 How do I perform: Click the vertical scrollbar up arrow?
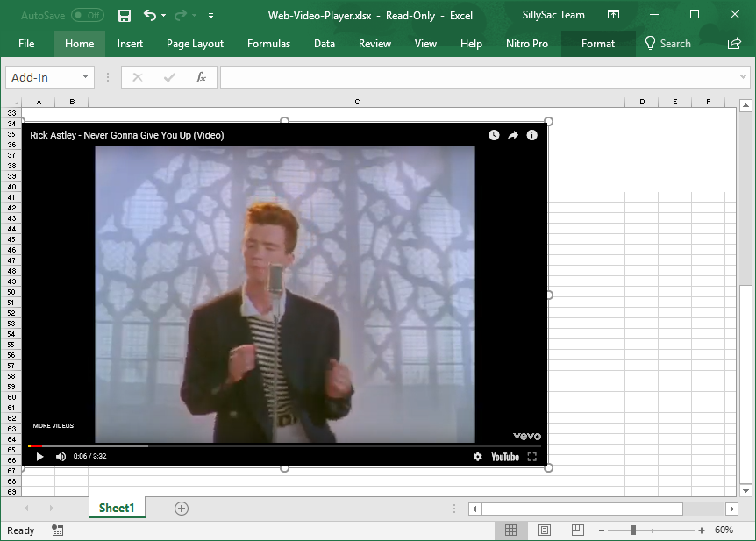pyautogui.click(x=745, y=105)
